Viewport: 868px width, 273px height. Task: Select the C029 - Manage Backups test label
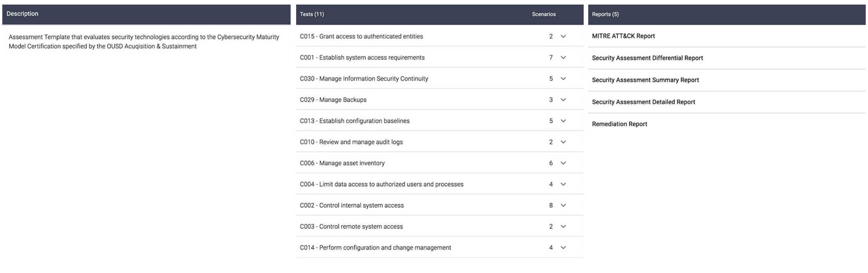333,100
